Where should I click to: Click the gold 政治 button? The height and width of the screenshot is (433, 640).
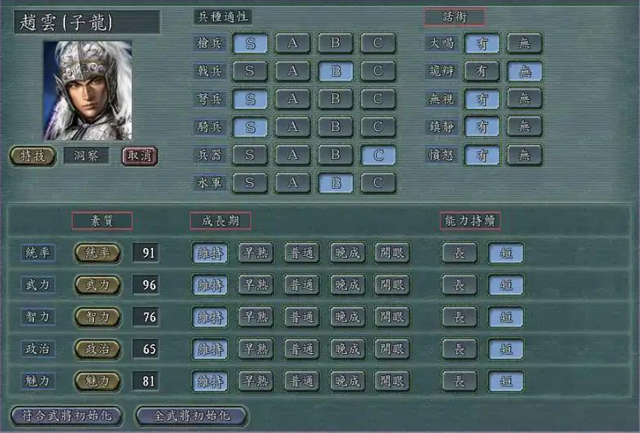(98, 349)
